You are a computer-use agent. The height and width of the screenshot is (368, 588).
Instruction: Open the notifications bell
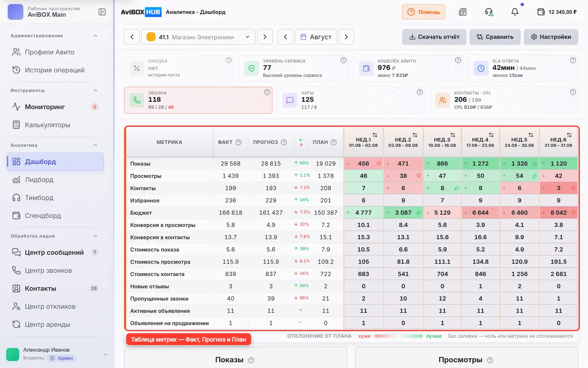coord(515,12)
